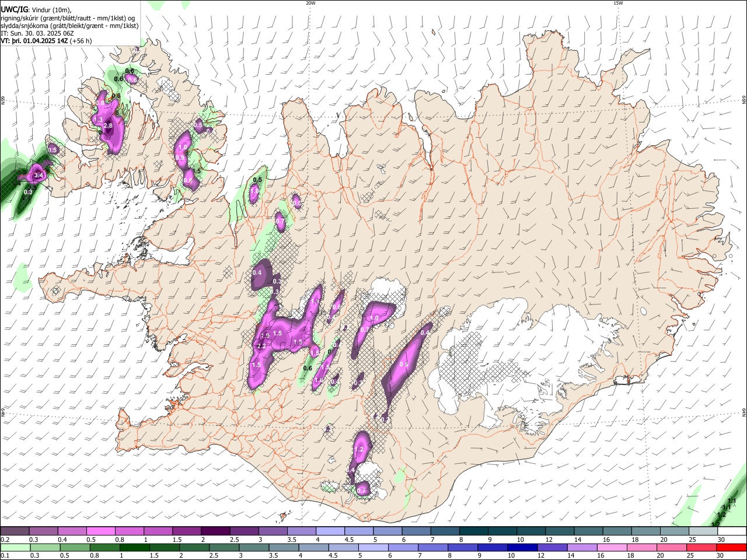The image size is (747, 560).
Task: Click the 2.2 precipitation value on the map
Action: click(261, 346)
